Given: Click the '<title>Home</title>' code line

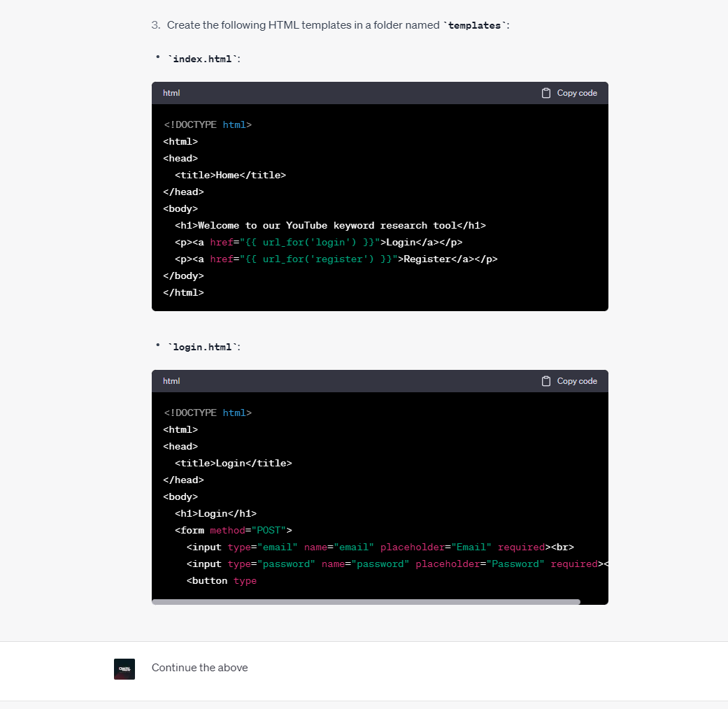Looking at the screenshot, I should (x=230, y=175).
